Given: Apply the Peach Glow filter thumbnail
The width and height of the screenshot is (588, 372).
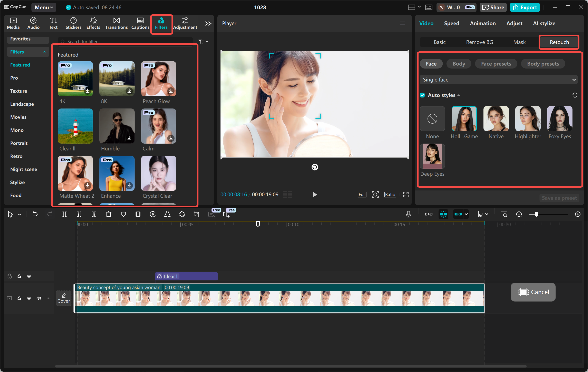Looking at the screenshot, I should (158, 79).
